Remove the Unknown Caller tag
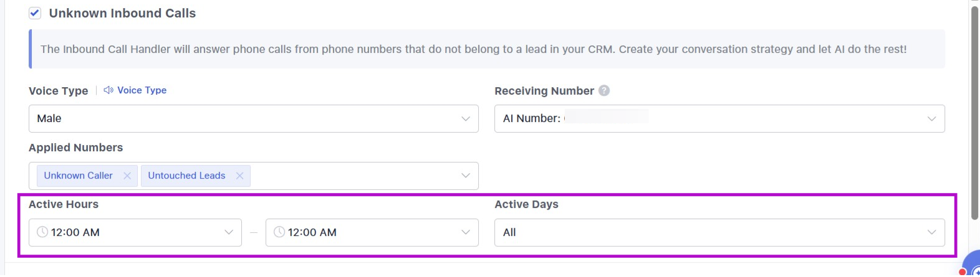 127,176
